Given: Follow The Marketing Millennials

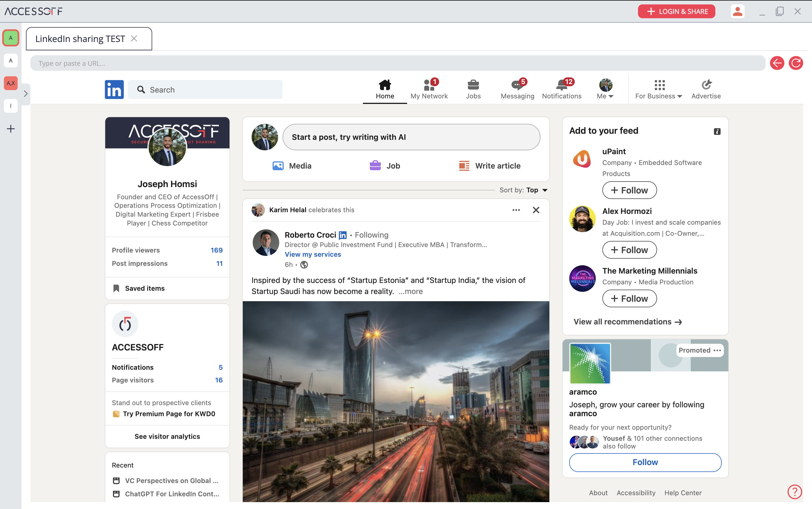Looking at the screenshot, I should coord(629,299).
